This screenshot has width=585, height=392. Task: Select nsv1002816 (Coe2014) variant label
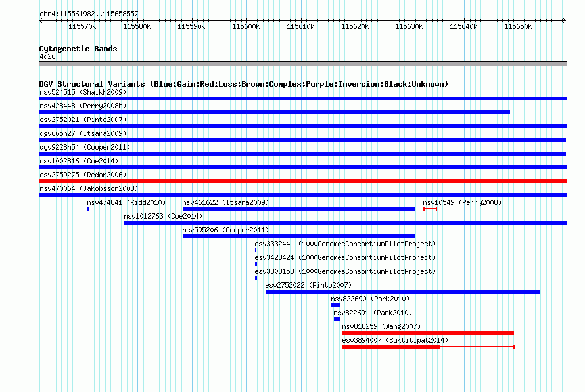point(79,161)
